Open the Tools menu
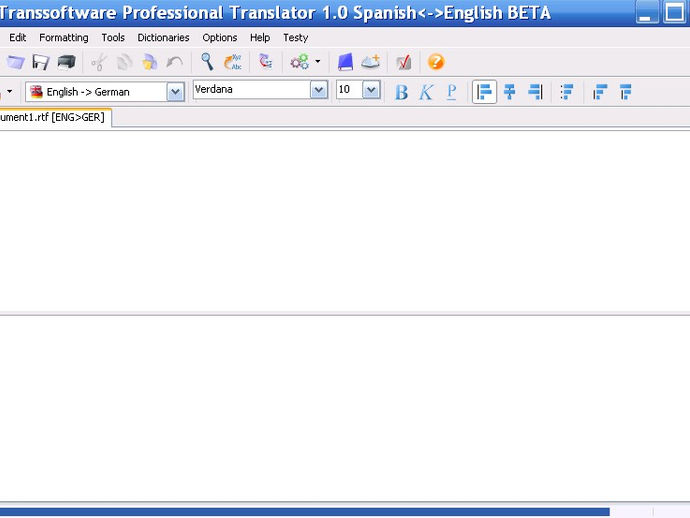 click(113, 38)
